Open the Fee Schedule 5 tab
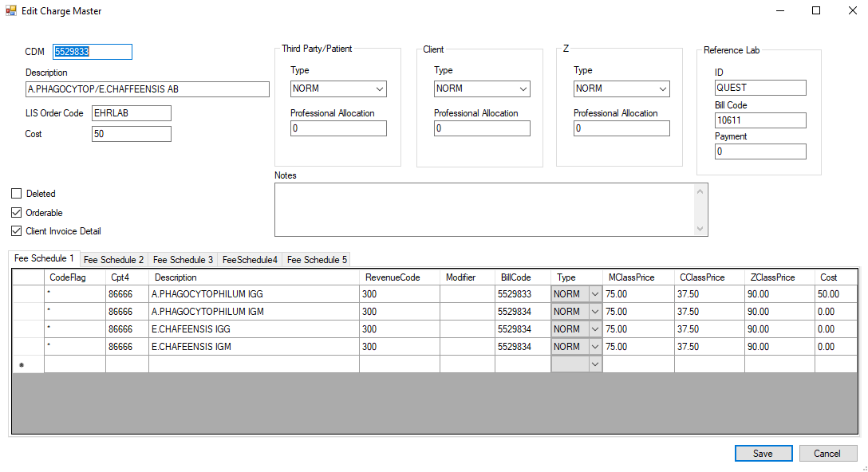 point(317,260)
